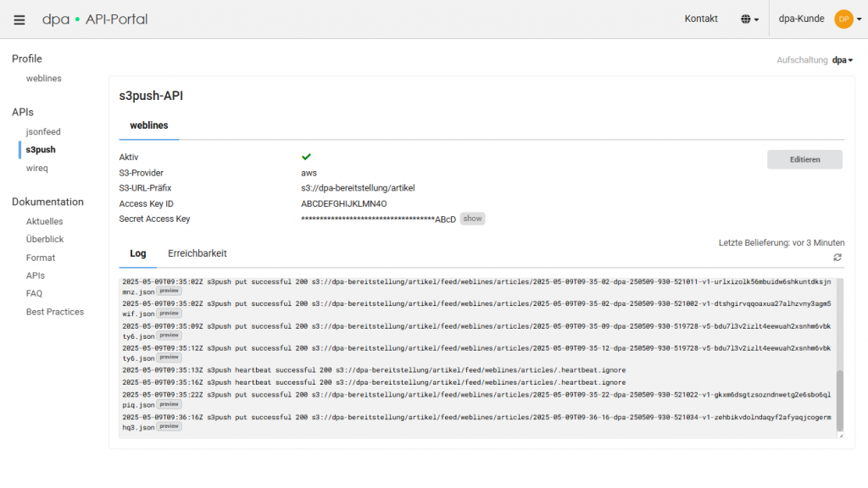Click the dpa API-Portal logo
Image resolution: width=868 pixels, height=488 pixels.
point(95,19)
